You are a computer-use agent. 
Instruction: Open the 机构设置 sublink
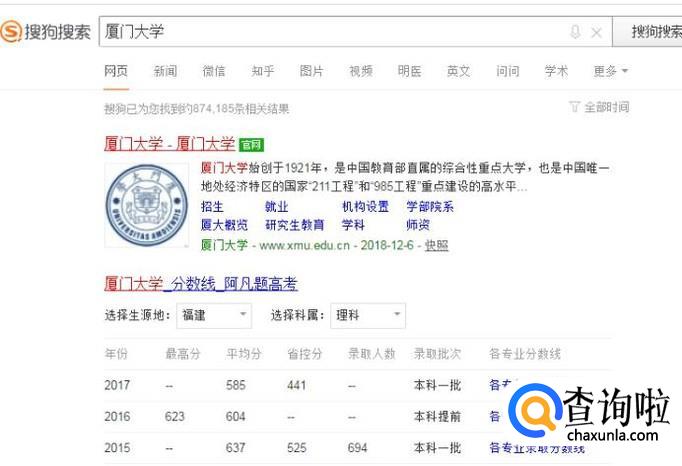pyautogui.click(x=365, y=206)
